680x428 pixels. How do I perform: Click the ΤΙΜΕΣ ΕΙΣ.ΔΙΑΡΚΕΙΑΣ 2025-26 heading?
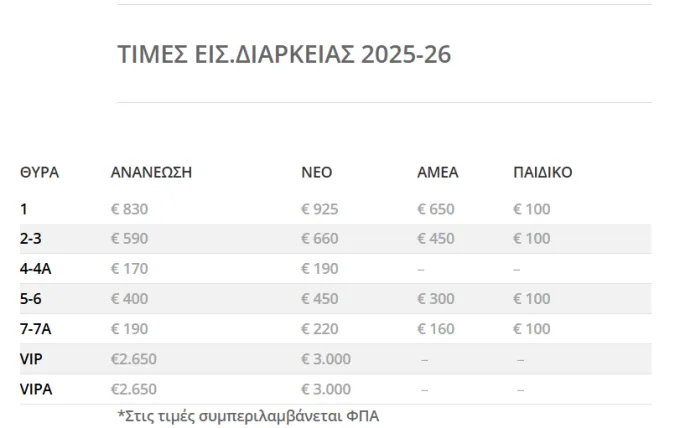[284, 55]
